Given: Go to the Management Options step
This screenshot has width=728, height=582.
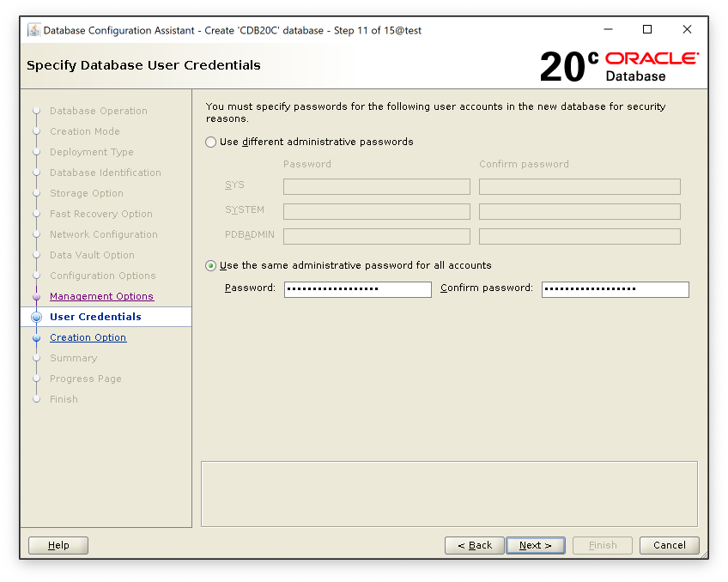Looking at the screenshot, I should [101, 296].
